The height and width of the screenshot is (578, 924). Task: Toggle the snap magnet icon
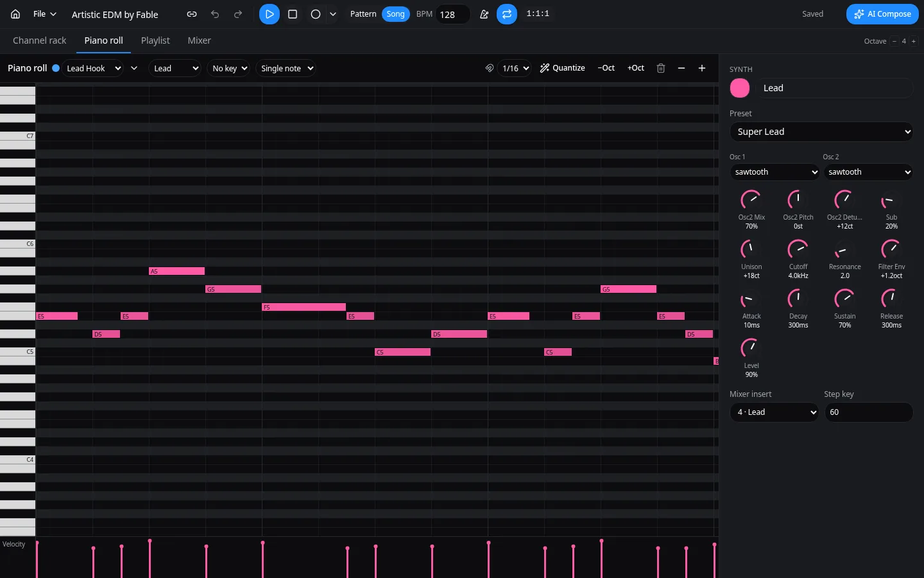point(490,68)
